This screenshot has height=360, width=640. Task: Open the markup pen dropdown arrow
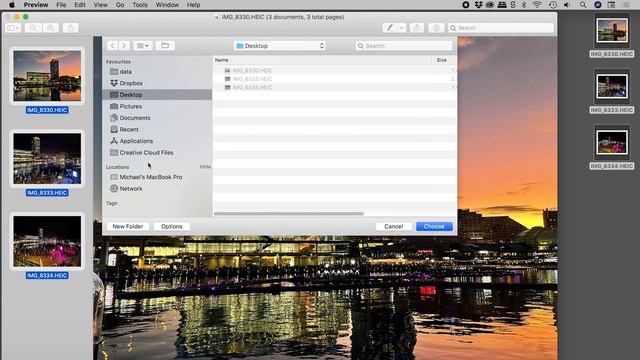(402, 28)
